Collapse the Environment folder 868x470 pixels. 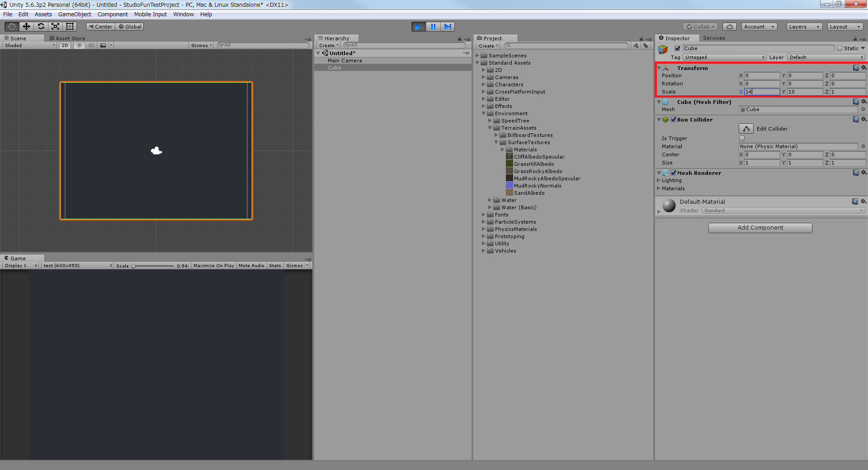pyautogui.click(x=484, y=113)
